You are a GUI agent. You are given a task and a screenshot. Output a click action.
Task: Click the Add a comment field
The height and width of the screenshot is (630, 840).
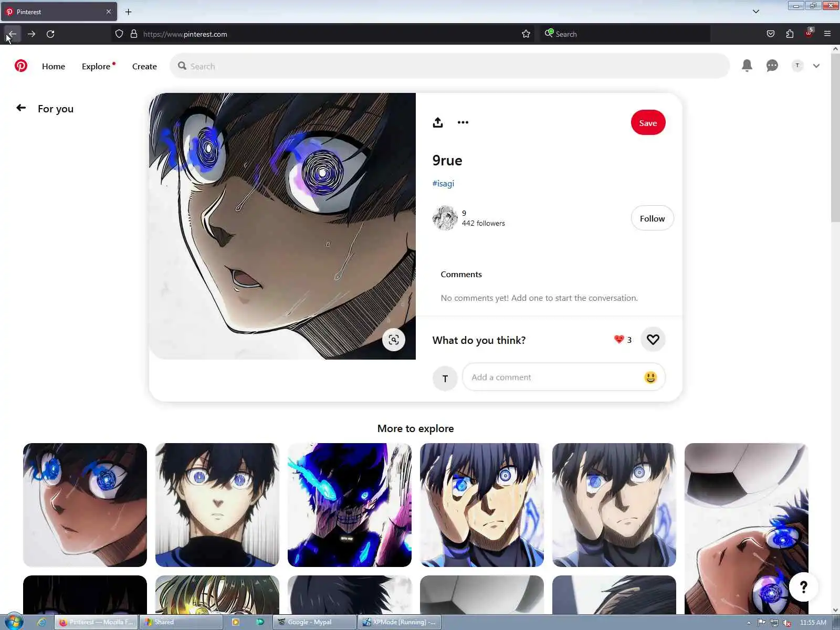(563, 377)
